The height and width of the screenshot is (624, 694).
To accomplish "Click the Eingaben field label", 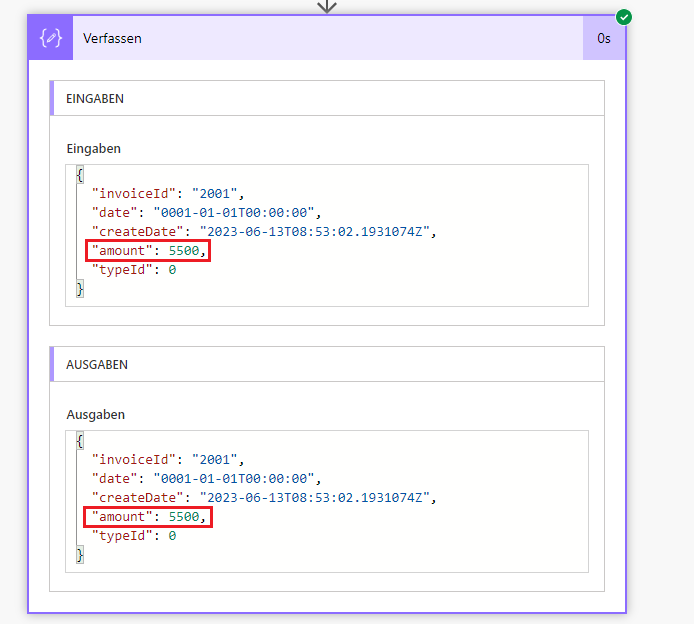I will coord(93,149).
